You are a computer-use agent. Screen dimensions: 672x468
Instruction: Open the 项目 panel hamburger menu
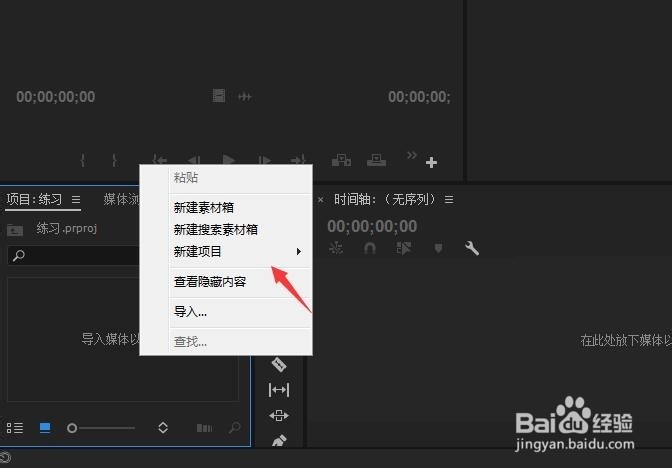[x=76, y=199]
